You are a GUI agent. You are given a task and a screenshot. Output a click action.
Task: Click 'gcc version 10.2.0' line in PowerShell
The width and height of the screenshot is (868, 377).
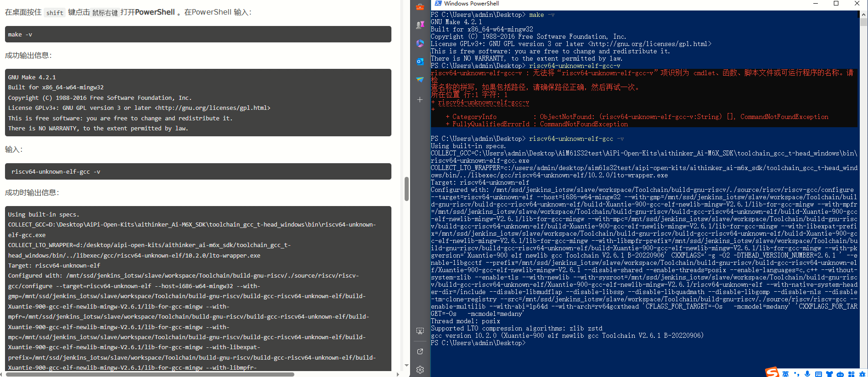click(x=567, y=336)
